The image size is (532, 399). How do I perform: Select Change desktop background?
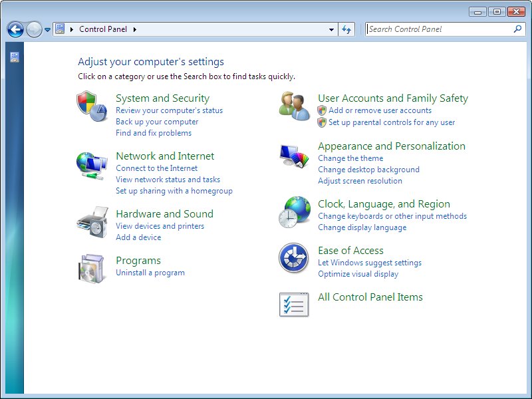(368, 170)
